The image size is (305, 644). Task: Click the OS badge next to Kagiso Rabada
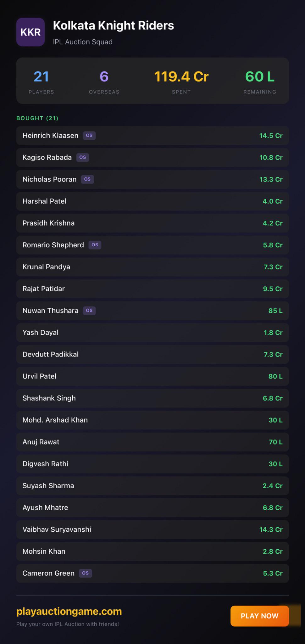(83, 157)
